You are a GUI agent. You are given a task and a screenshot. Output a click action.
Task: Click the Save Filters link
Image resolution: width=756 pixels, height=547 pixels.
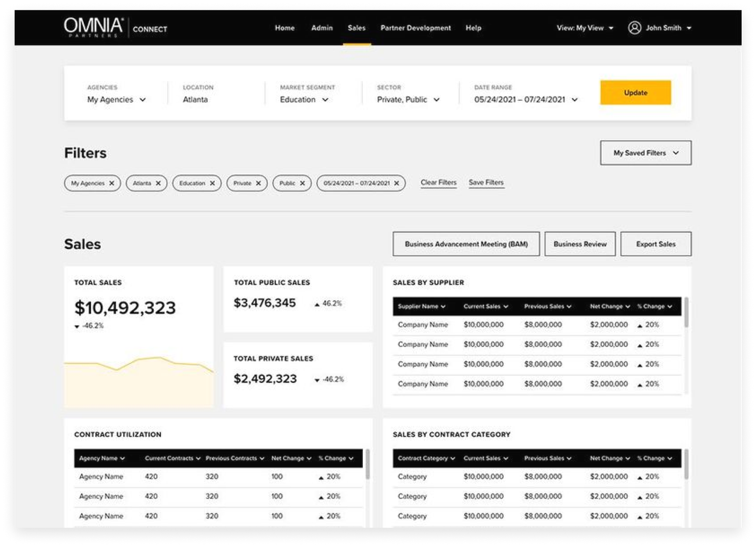486,183
